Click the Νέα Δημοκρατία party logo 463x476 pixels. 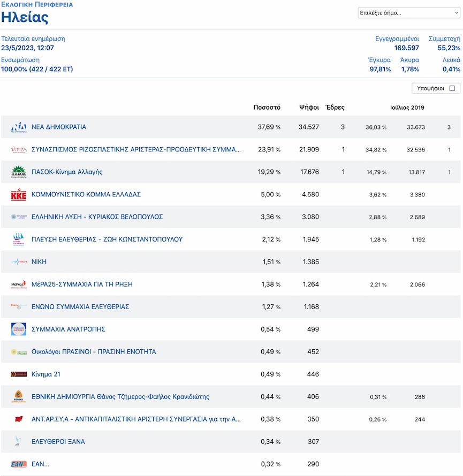point(19,127)
